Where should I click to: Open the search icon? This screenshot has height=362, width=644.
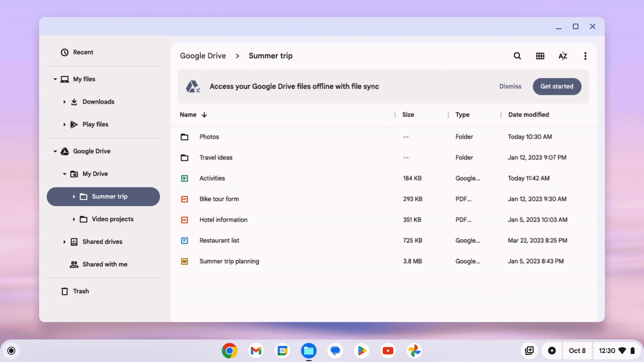coord(517,56)
